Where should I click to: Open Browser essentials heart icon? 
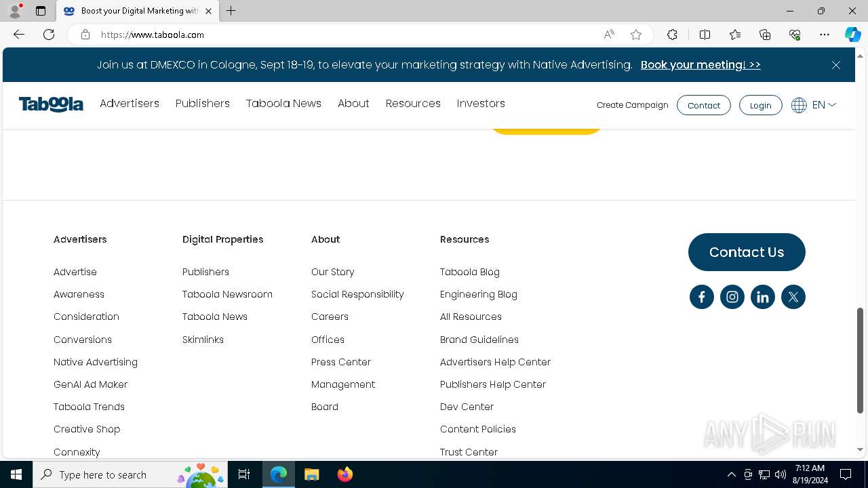point(795,35)
